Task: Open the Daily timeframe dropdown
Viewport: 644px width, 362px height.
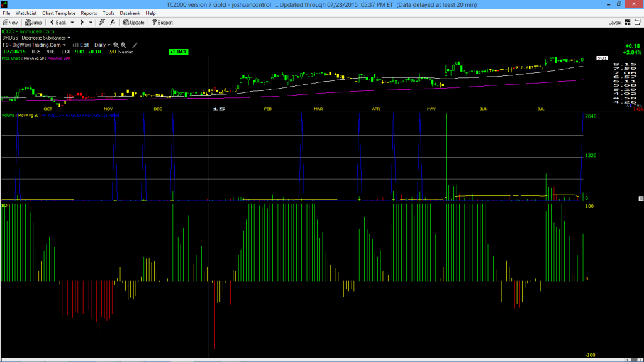Action: click(103, 45)
